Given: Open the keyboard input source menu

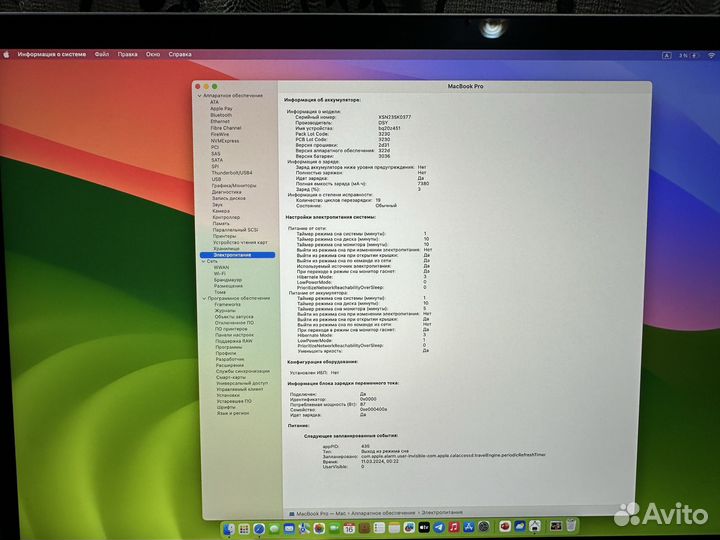Looking at the screenshot, I should [667, 55].
